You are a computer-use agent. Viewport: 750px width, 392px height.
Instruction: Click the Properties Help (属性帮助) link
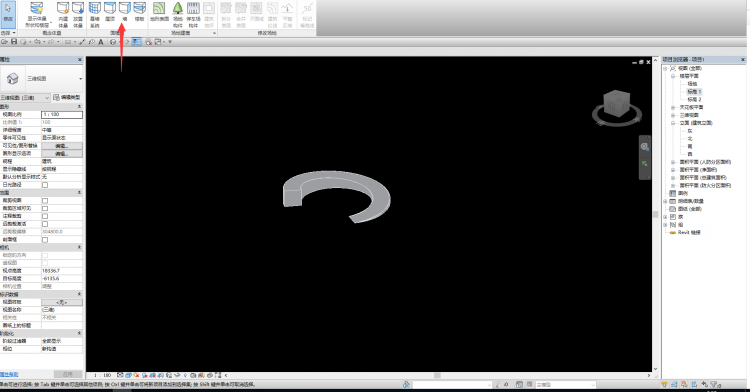[10, 374]
